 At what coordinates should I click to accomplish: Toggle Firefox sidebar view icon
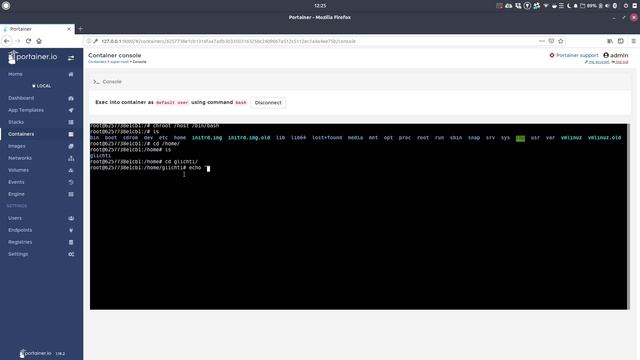pos(621,41)
